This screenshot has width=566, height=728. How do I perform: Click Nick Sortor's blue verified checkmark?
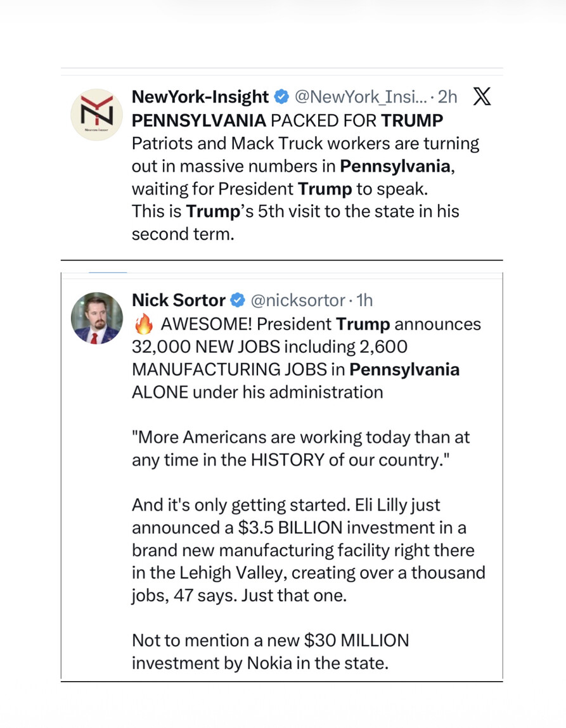click(238, 300)
